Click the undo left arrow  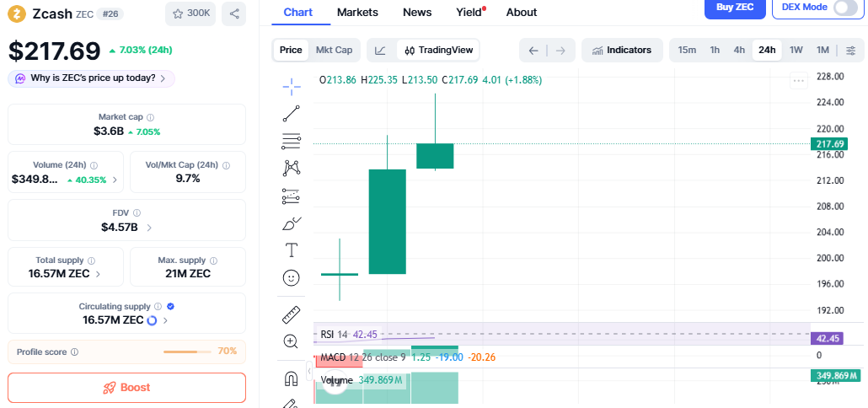(x=533, y=51)
